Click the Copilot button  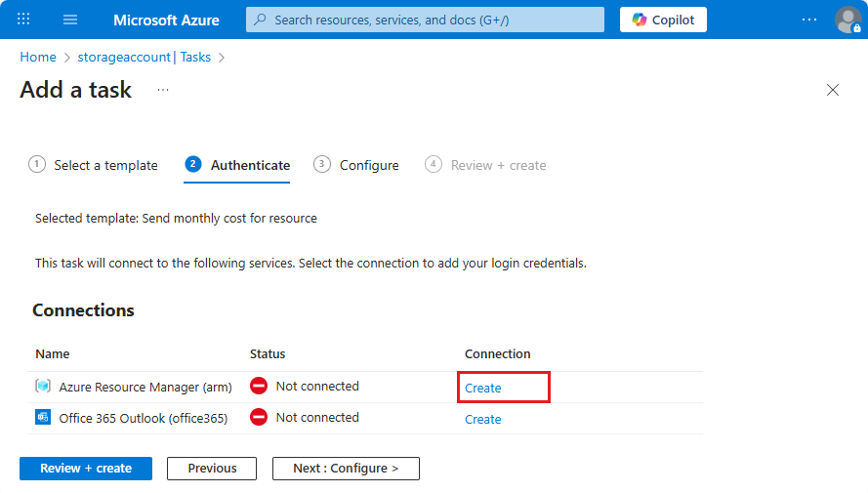coord(663,20)
